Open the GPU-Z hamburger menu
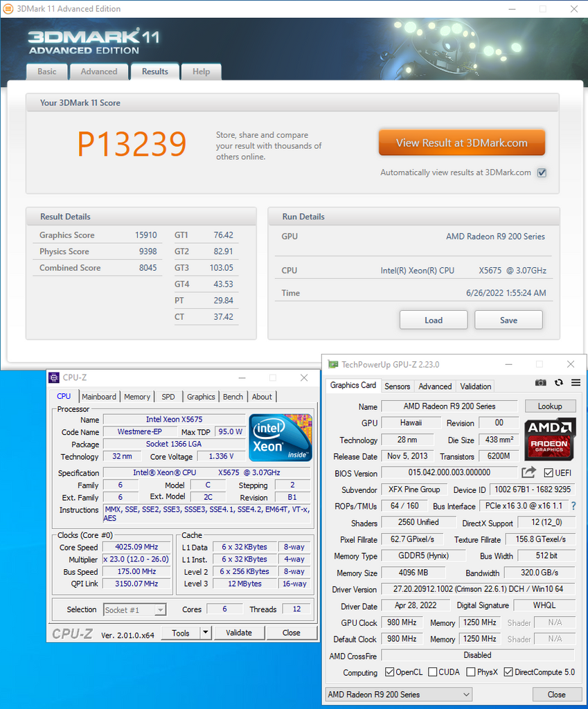This screenshot has height=709, width=588. (x=576, y=383)
